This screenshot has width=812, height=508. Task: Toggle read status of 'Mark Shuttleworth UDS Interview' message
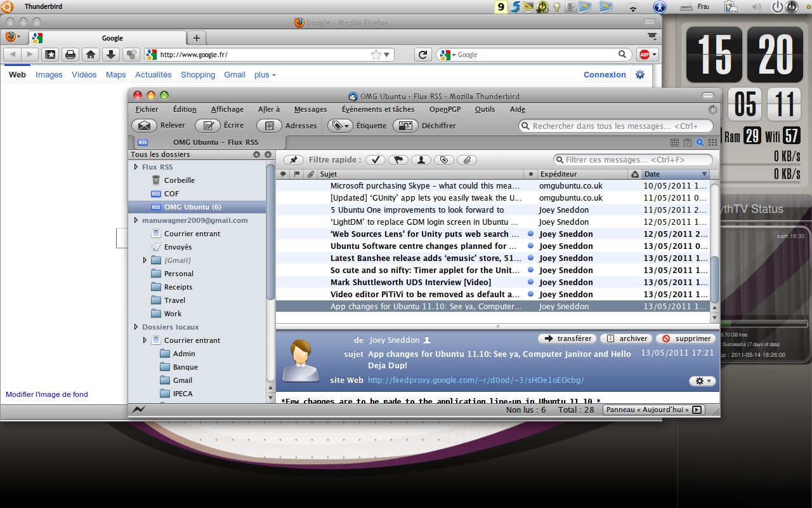pos(531,283)
